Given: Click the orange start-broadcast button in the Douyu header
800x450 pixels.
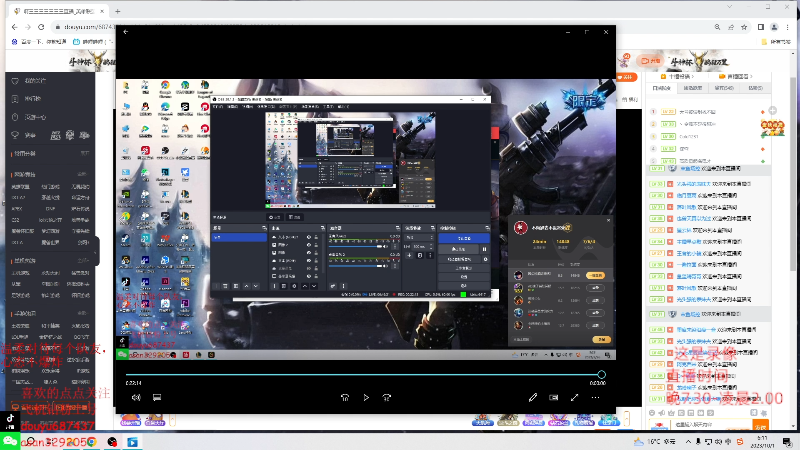Looking at the screenshot, I should [x=650, y=61].
